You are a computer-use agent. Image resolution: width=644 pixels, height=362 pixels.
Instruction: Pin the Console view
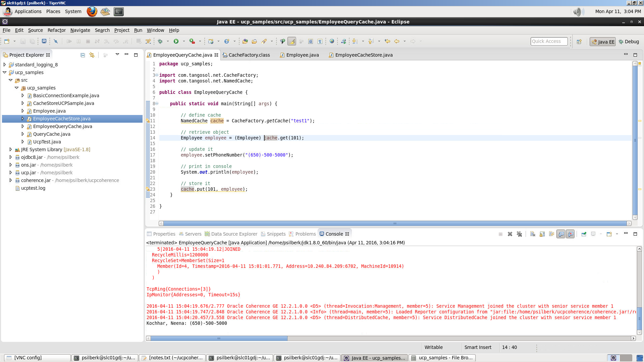pyautogui.click(x=583, y=234)
